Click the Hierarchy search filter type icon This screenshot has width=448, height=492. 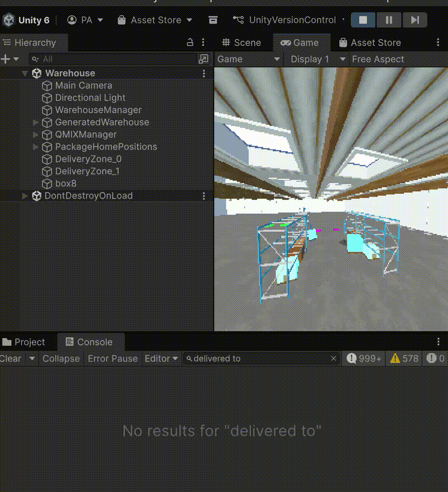click(203, 59)
